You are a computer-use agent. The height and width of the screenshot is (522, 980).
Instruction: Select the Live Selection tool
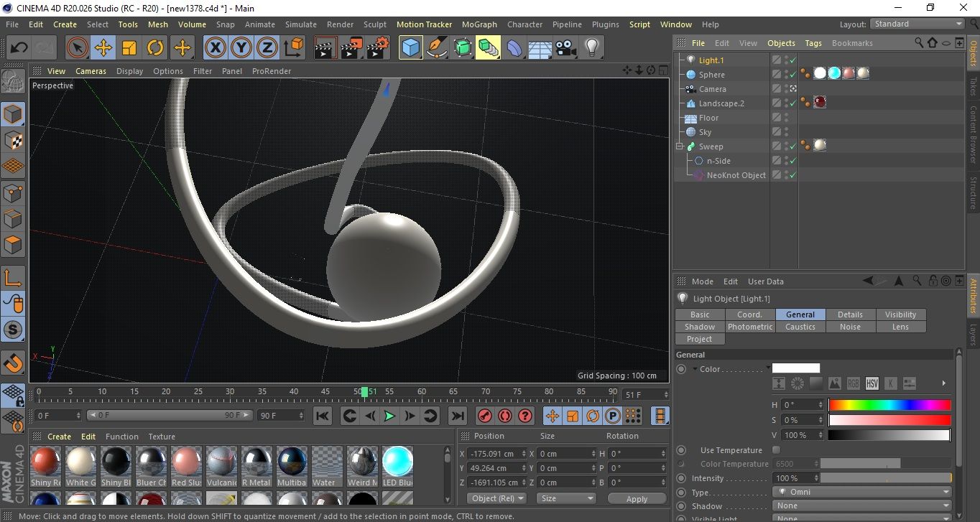point(78,48)
